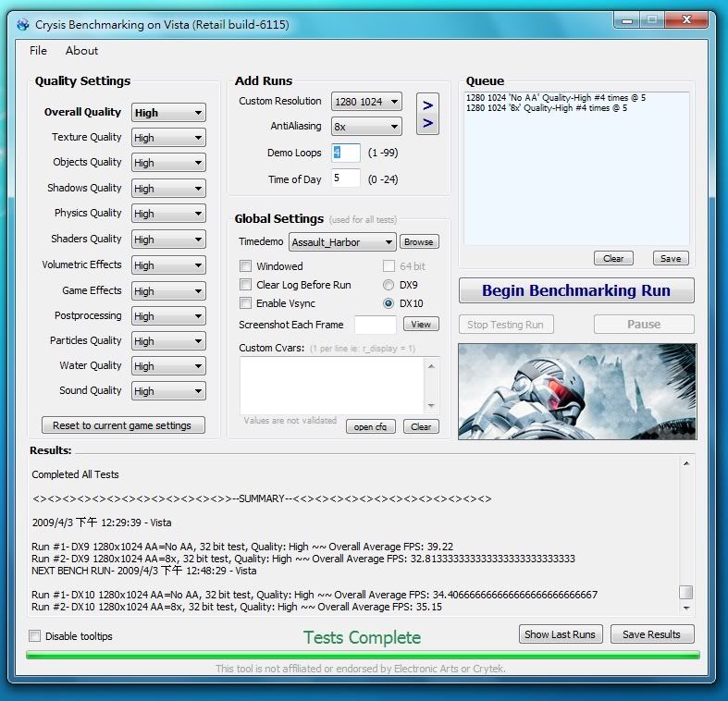
Task: Open the Volumetric Effects dropdown
Action: [x=168, y=265]
